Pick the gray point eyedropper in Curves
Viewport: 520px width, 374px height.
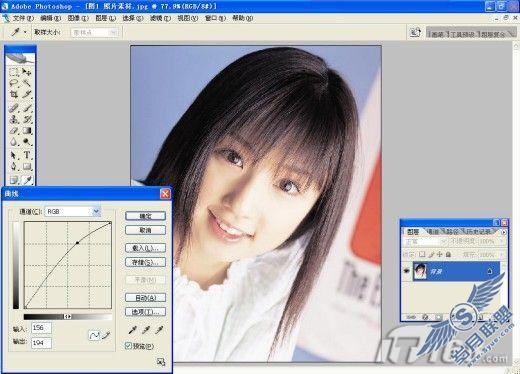[146, 330]
